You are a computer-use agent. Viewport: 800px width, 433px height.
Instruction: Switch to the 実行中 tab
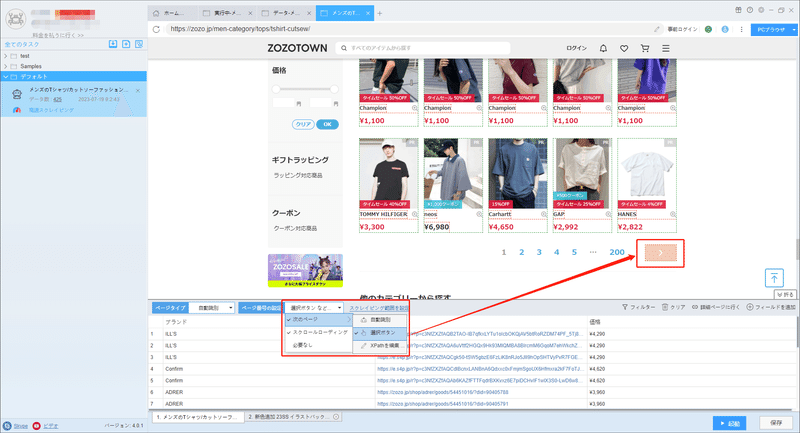click(227, 13)
